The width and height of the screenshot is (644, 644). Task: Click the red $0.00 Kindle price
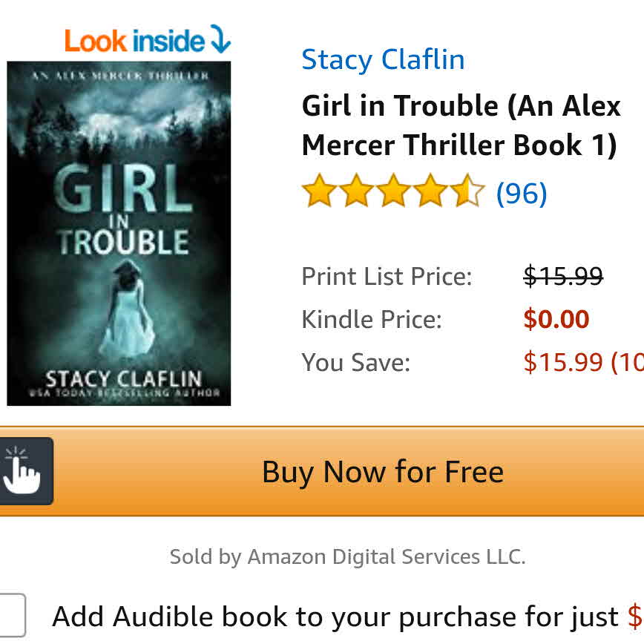point(556,319)
